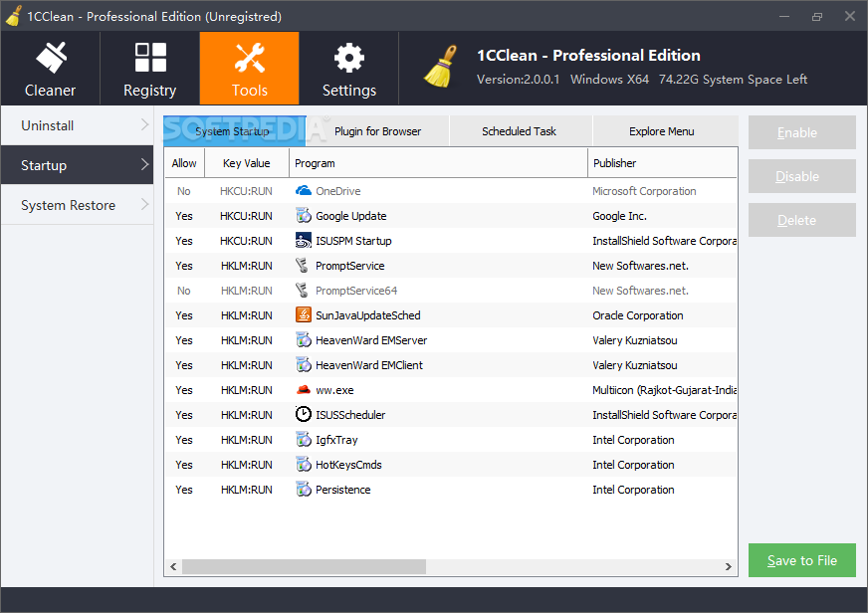Select the OneDrive row text
Image resolution: width=868 pixels, height=613 pixels.
point(338,191)
